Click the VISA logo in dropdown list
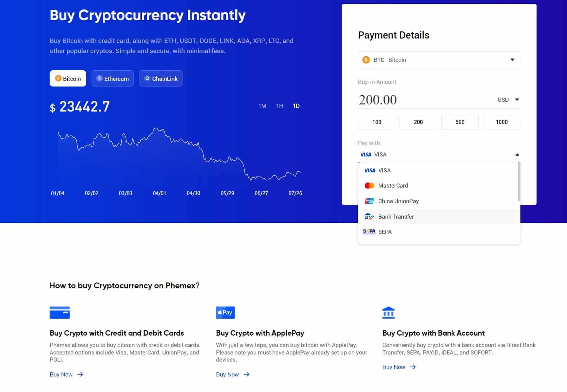Viewport: 567px width, 392px height. (370, 170)
